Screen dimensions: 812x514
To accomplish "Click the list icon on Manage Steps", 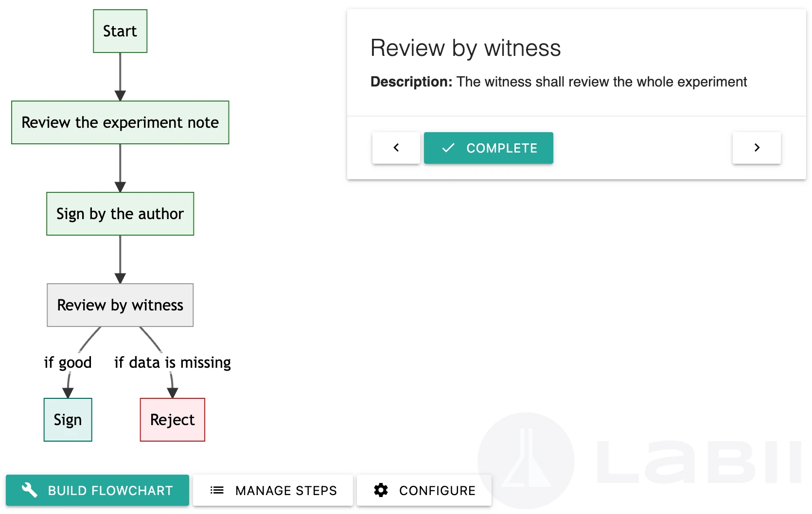I will (x=217, y=490).
